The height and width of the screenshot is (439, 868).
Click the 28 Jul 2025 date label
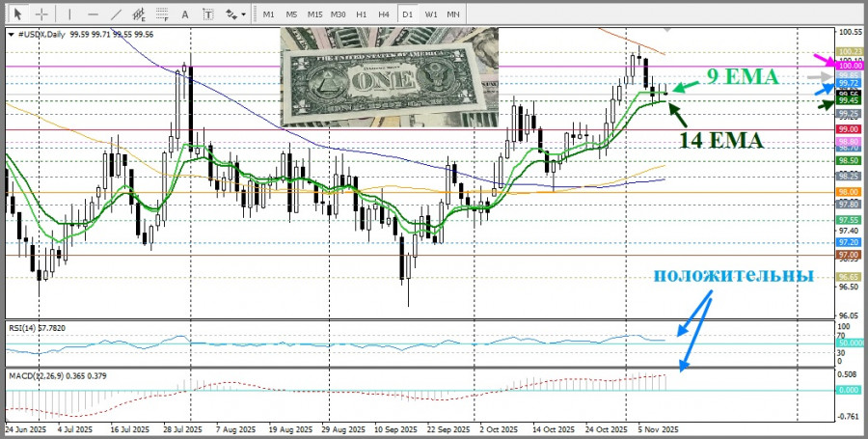[x=183, y=429]
